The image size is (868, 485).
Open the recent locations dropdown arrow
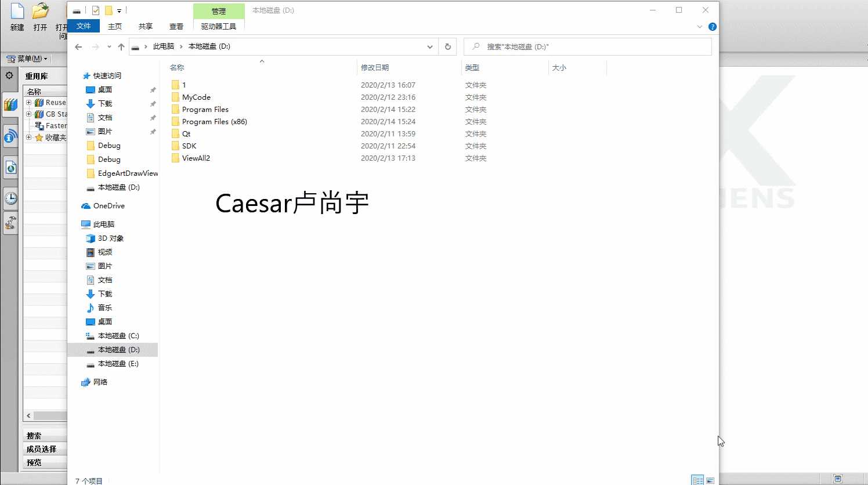109,47
